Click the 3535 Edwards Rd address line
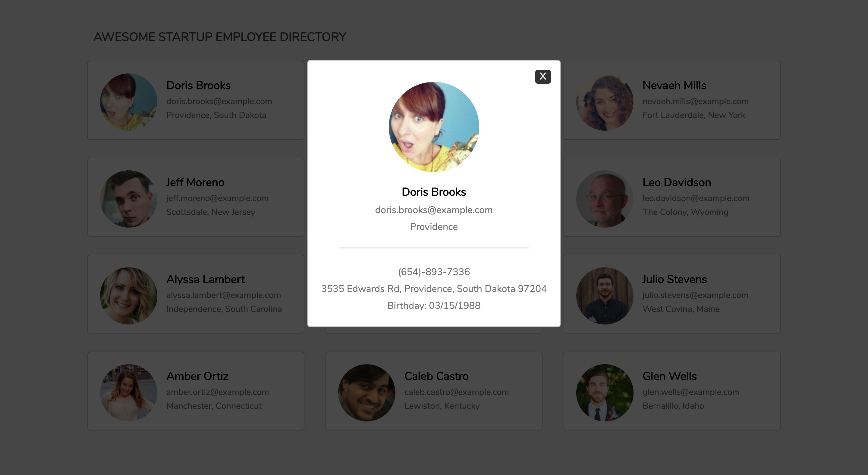 [x=434, y=289]
